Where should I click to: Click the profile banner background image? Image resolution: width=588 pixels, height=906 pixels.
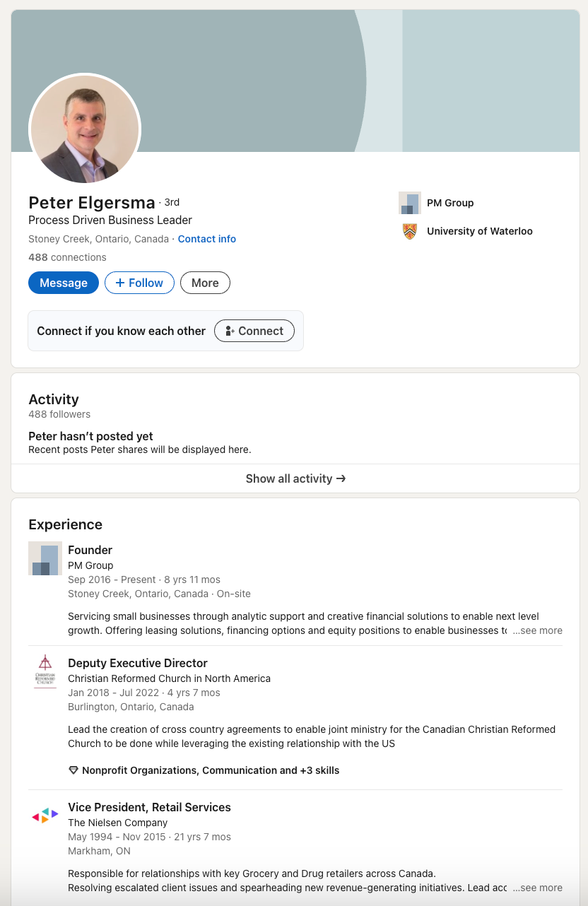pos(424,78)
